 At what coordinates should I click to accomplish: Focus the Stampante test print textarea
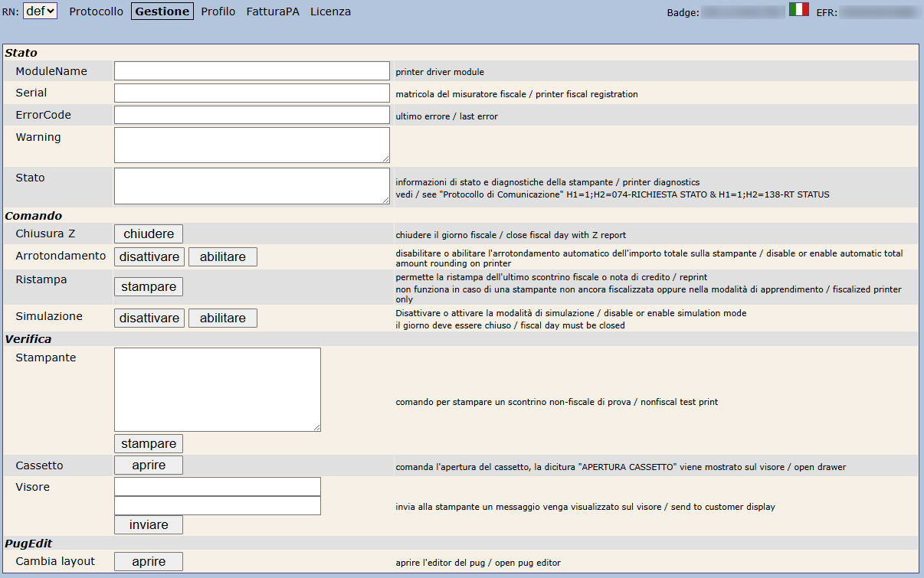tap(217, 389)
